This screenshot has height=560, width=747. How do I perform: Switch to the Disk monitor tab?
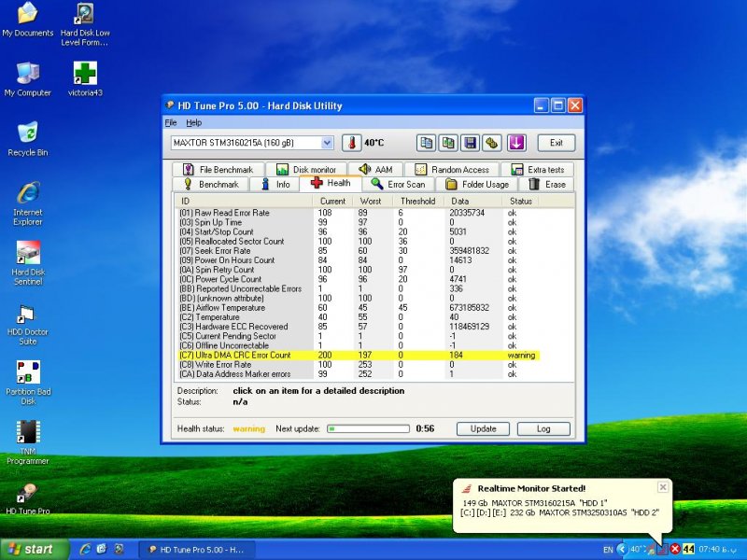307,170
